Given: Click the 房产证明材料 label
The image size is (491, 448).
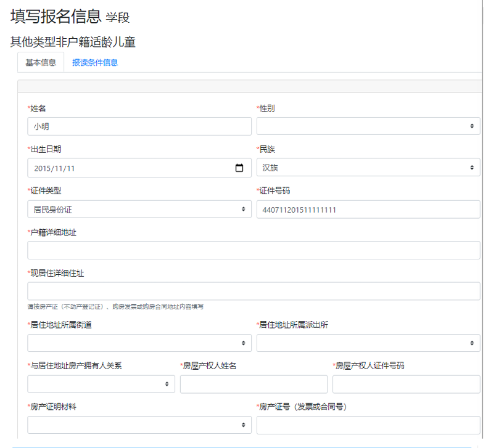Looking at the screenshot, I should 52,407.
